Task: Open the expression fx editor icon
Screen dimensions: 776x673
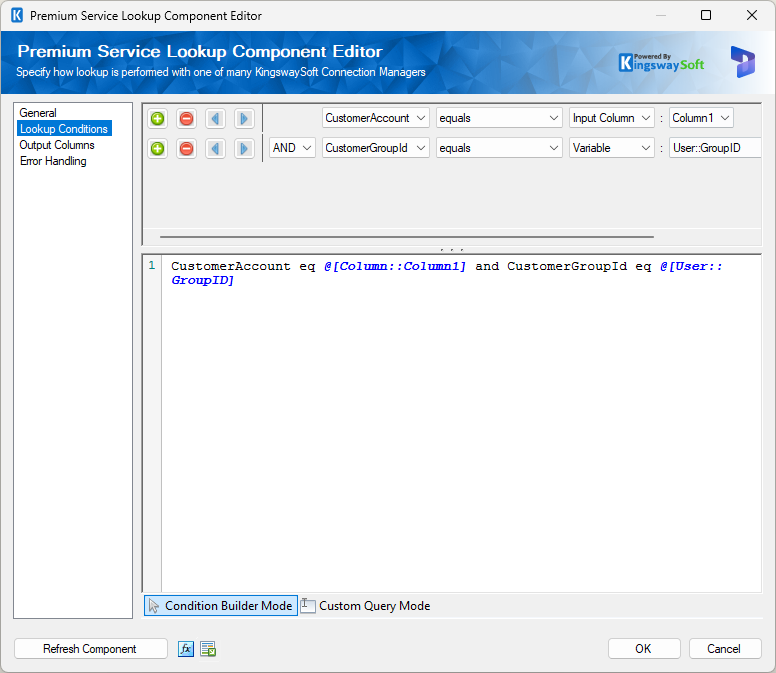Action: (x=186, y=649)
